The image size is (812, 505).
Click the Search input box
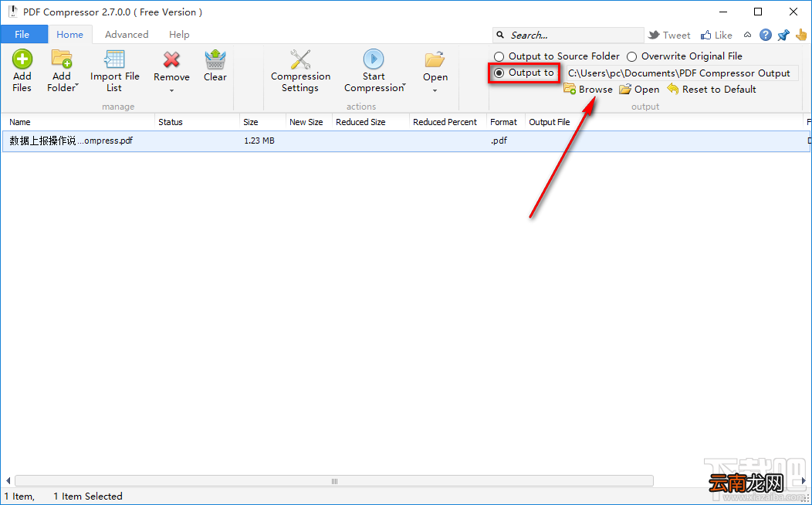point(568,35)
